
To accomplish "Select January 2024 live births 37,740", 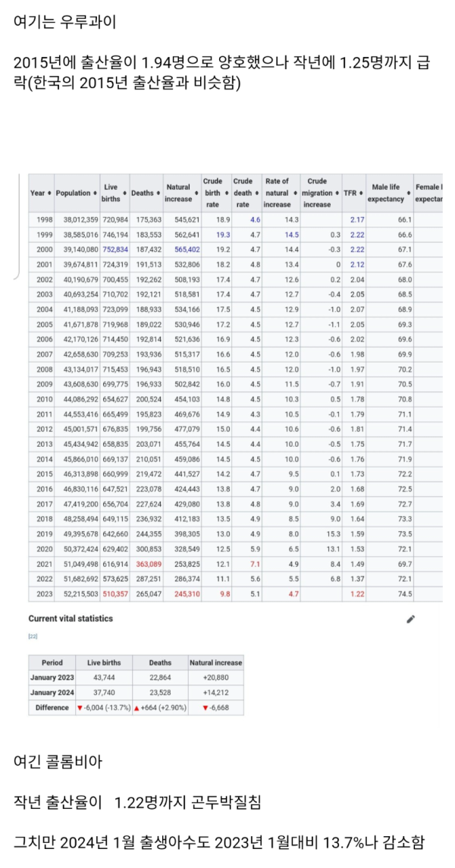I will tap(104, 693).
